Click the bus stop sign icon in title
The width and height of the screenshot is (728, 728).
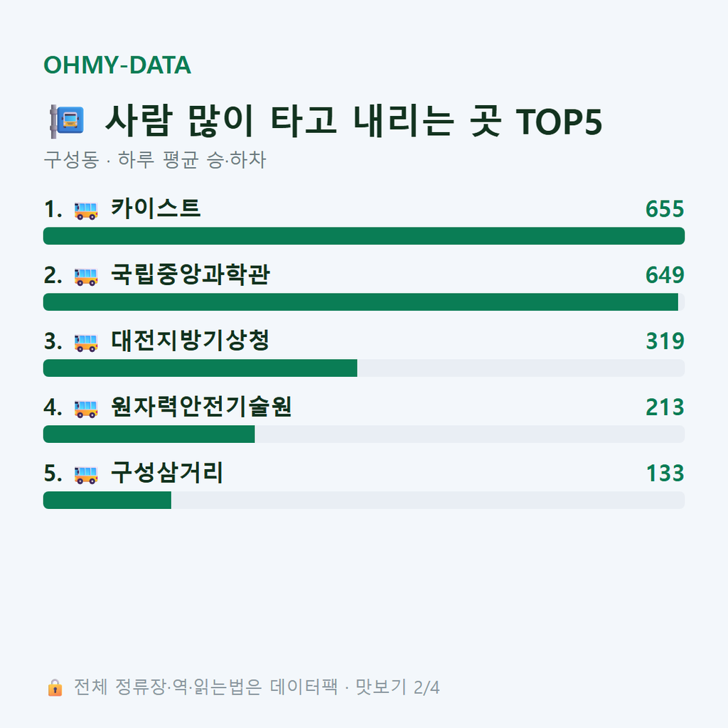pos(67,121)
